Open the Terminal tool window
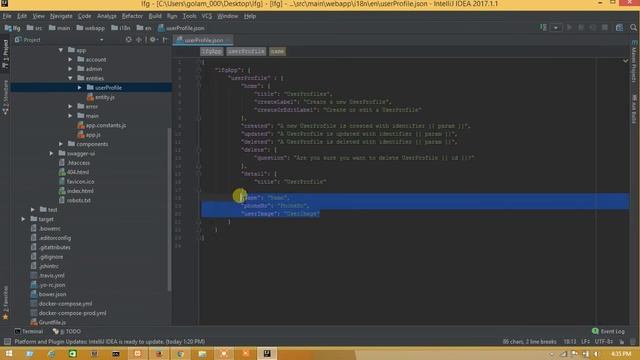 tap(29, 331)
